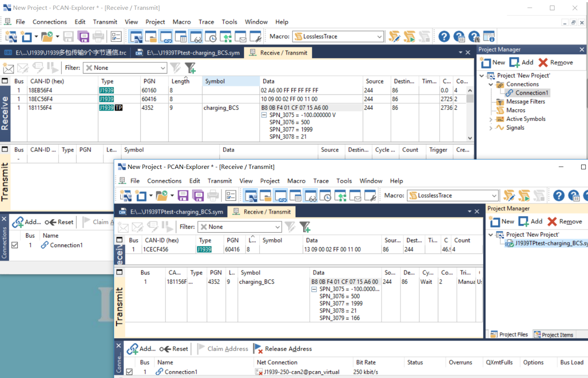Switch to Project Files tab
This screenshot has height=378, width=588.
[509, 334]
